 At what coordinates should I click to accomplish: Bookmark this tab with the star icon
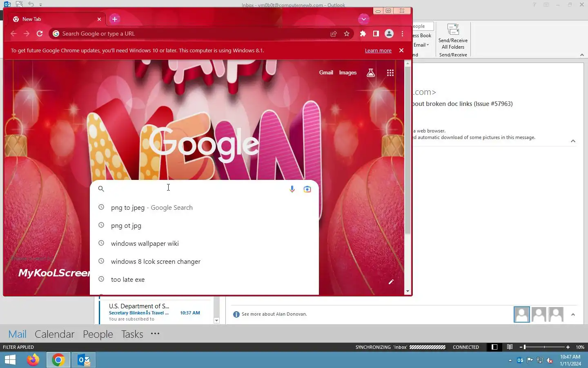point(347,34)
